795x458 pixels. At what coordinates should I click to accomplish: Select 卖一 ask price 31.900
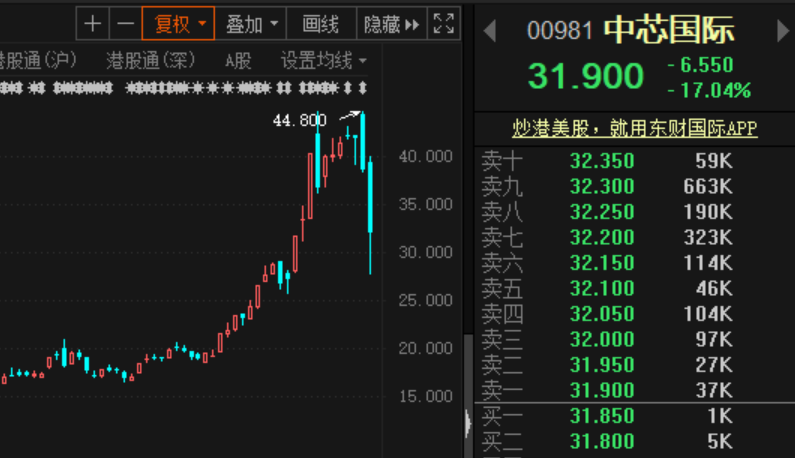(x=601, y=390)
